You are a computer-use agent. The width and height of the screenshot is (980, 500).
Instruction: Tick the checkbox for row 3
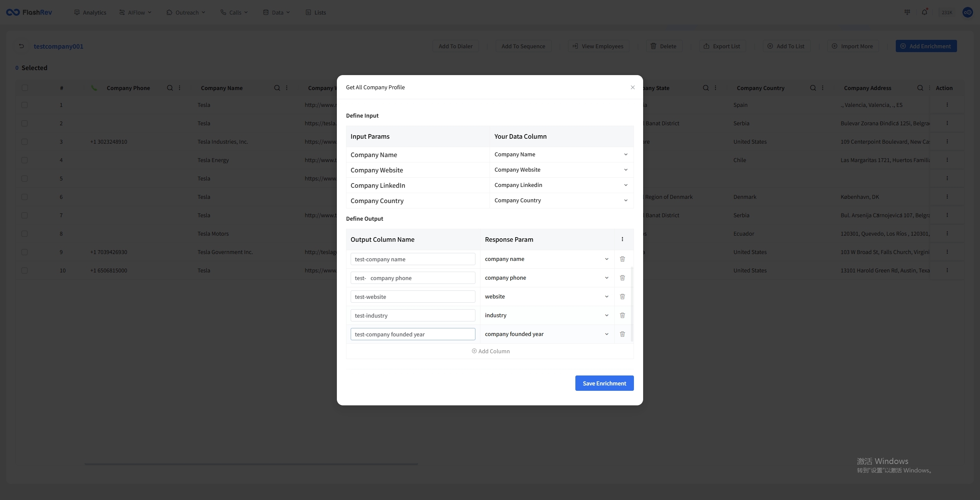(x=24, y=142)
